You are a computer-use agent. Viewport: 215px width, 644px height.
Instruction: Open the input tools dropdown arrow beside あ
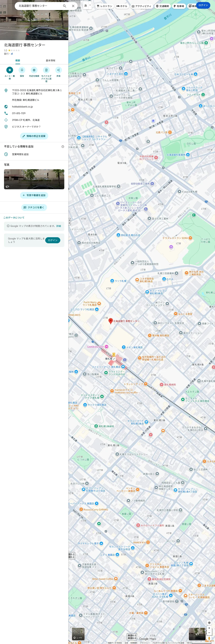90,6
